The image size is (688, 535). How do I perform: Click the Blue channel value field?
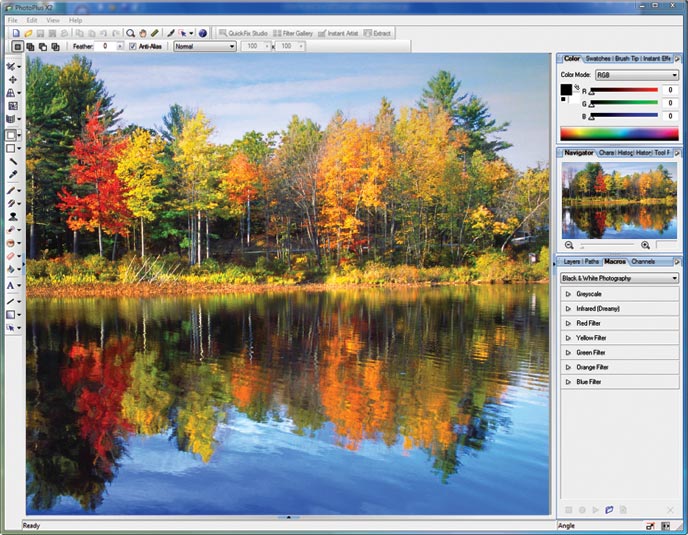(670, 116)
